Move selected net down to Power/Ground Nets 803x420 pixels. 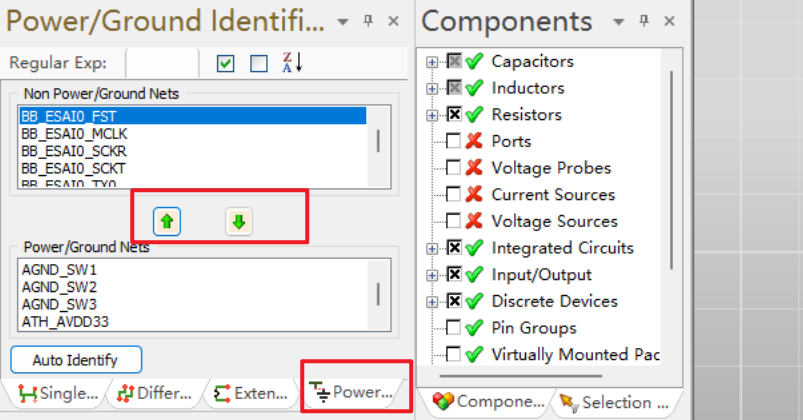pos(239,222)
